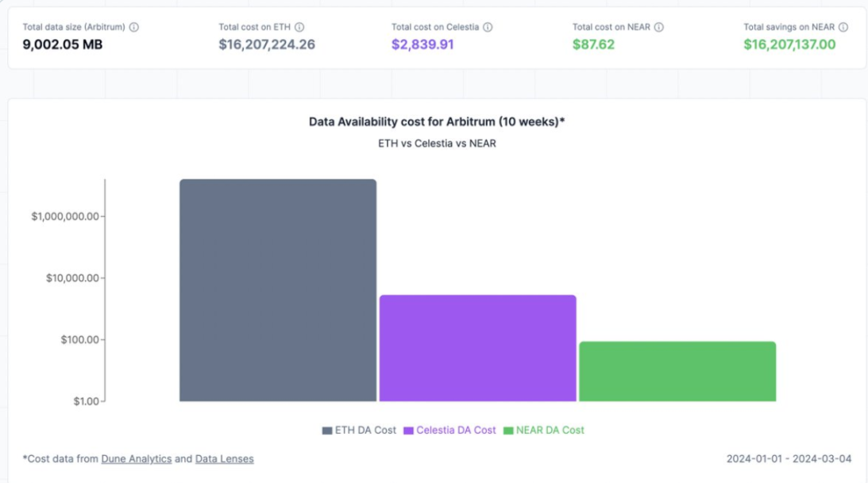Click the chart title Data Availability cost
This screenshot has height=483, width=868.
[x=436, y=122]
